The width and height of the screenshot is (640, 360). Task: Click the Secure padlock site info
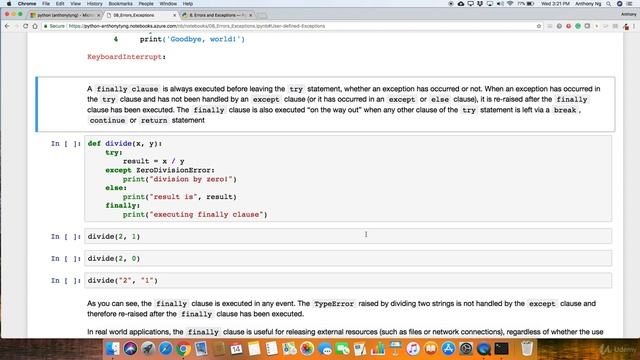[x=55, y=26]
